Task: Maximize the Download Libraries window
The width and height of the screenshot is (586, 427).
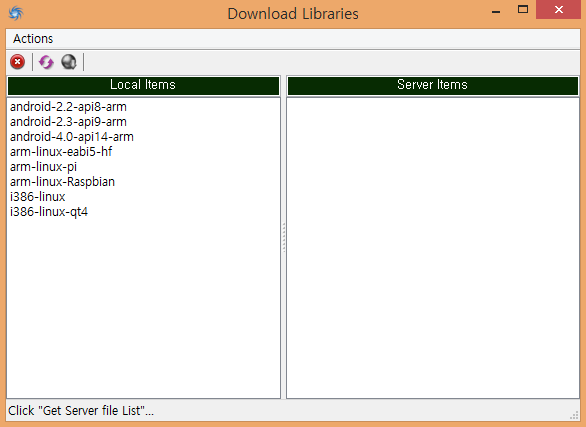Action: coord(523,10)
